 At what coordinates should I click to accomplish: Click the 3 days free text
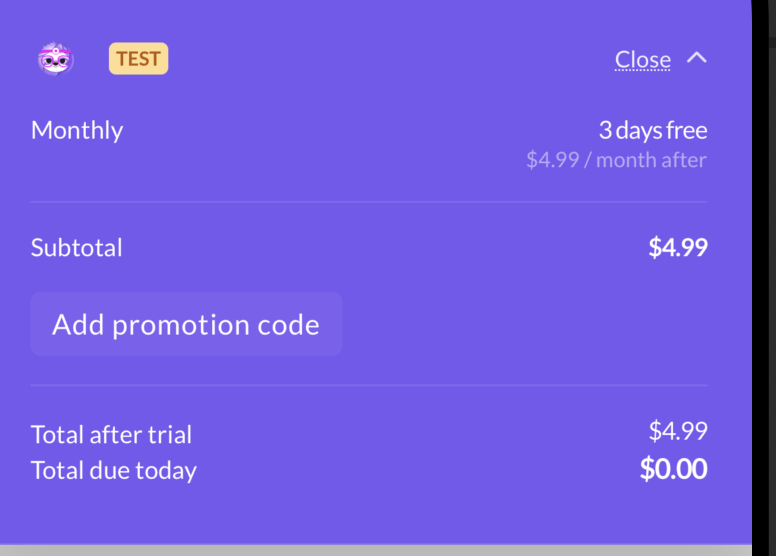[652, 130]
